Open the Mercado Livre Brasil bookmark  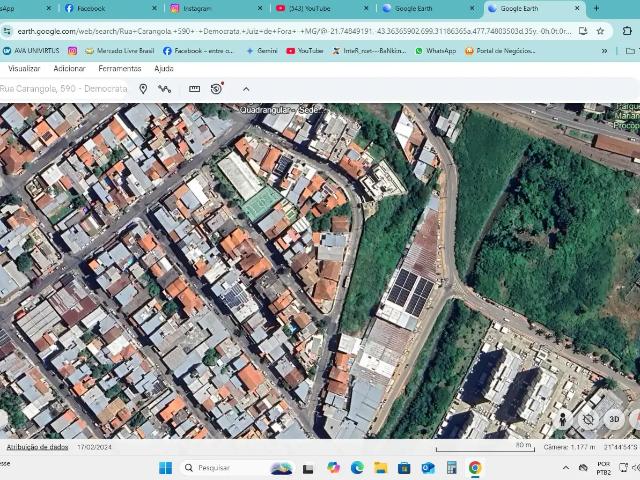120,51
